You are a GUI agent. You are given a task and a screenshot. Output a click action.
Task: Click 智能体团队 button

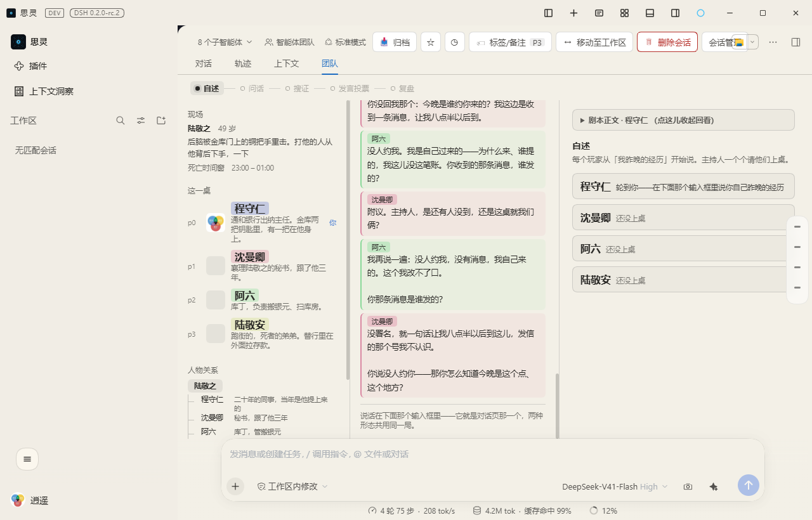[289, 42]
